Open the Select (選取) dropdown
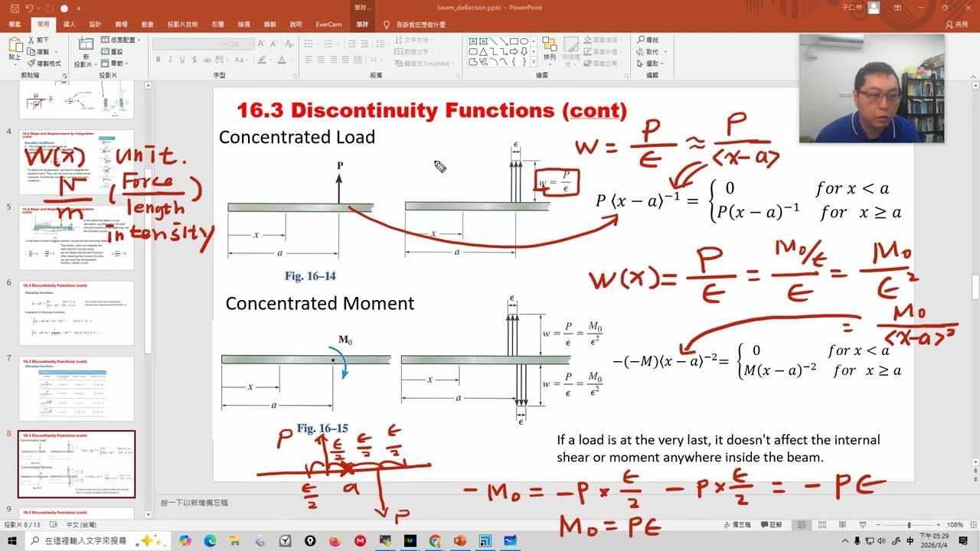This screenshot has height=551, width=980. tap(651, 64)
